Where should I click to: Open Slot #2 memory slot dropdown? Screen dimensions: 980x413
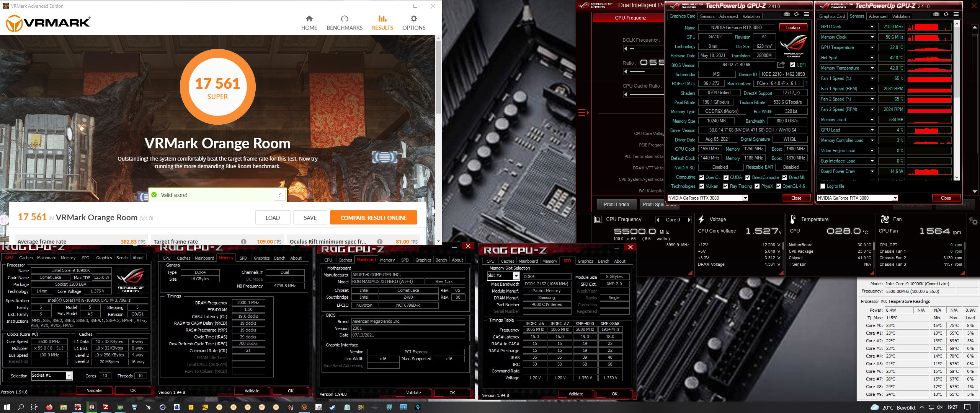tap(516, 276)
